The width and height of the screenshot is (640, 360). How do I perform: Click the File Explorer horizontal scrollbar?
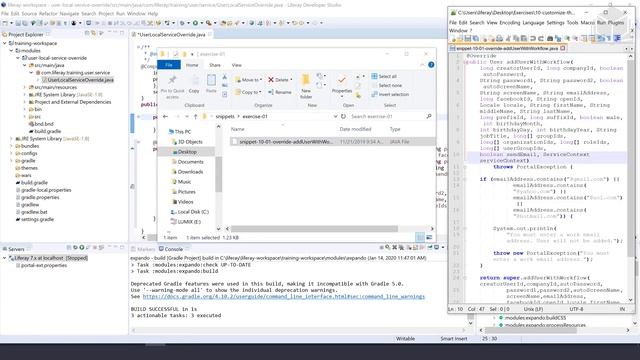pos(314,229)
